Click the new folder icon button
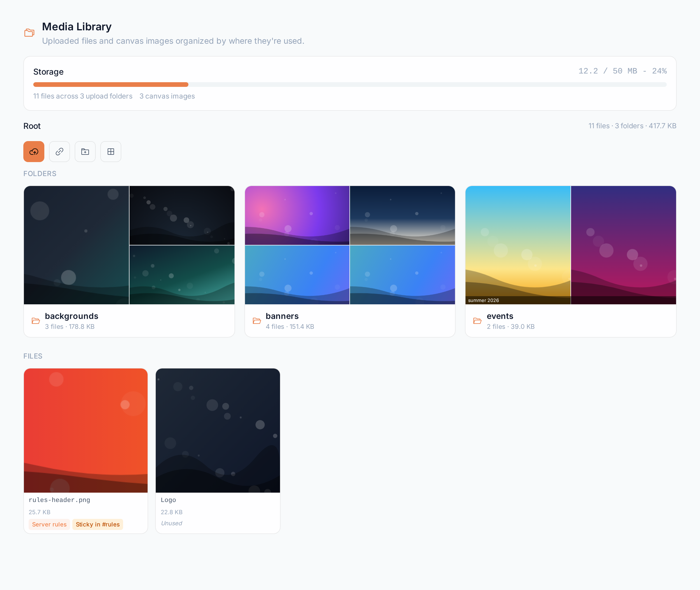700x590 pixels. coord(85,152)
